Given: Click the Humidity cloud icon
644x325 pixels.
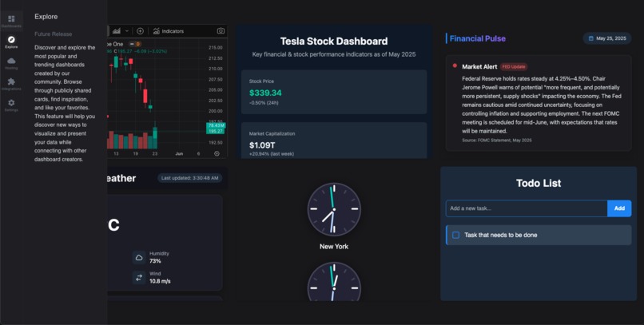Looking at the screenshot, I should coord(139,257).
